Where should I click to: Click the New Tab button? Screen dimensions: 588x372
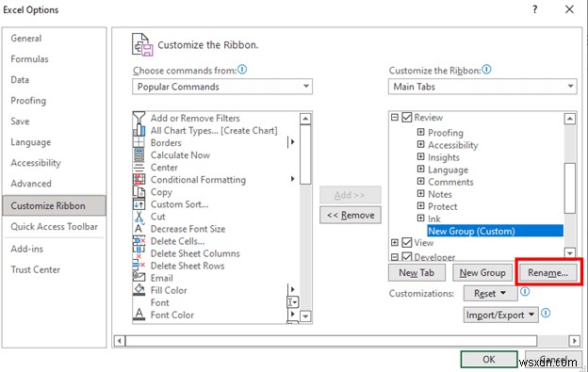click(416, 273)
